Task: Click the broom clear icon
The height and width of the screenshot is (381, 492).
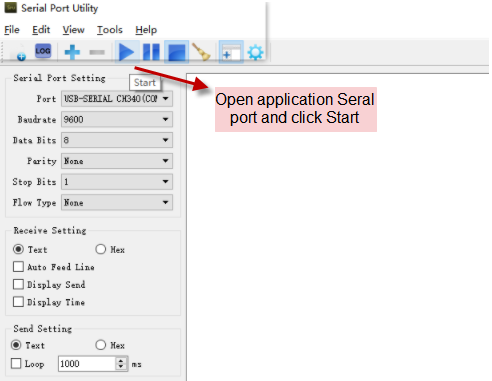Action: (201, 52)
